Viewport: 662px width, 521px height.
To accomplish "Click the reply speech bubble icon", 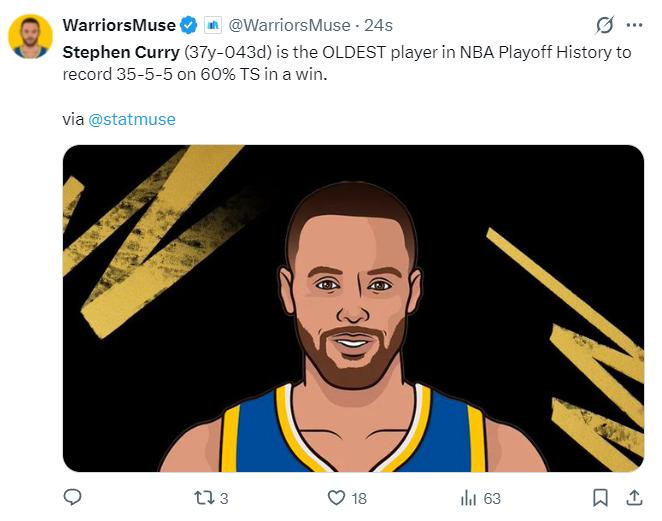I will click(x=72, y=497).
